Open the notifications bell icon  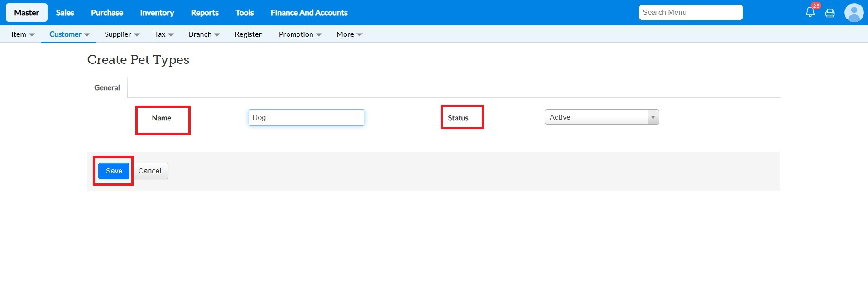[810, 13]
